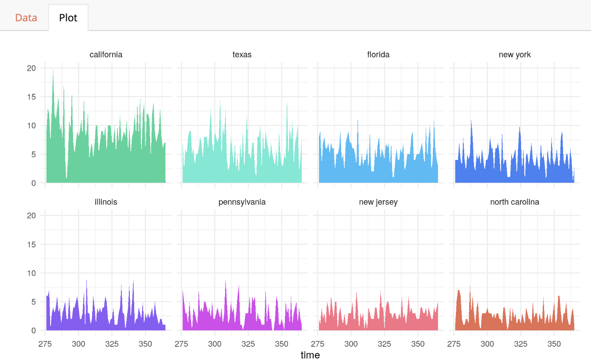The width and height of the screenshot is (591, 364).
Task: Click the pennsylvania facet title
Action: click(x=241, y=202)
